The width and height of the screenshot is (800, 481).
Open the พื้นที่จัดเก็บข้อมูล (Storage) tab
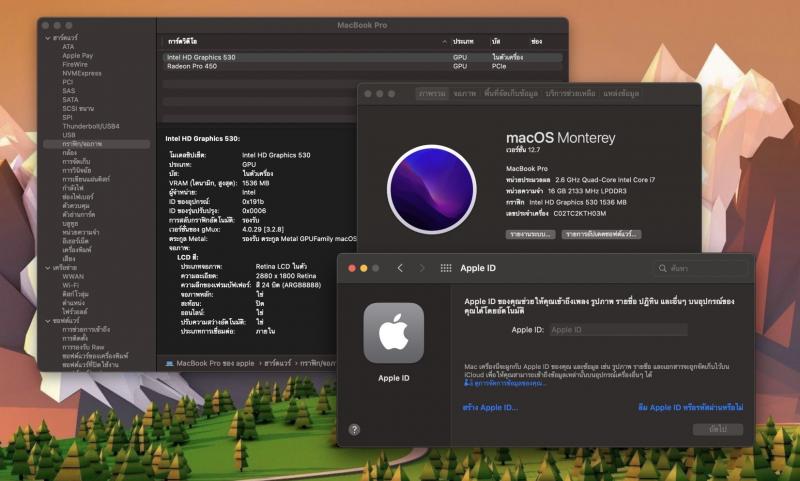(x=511, y=93)
